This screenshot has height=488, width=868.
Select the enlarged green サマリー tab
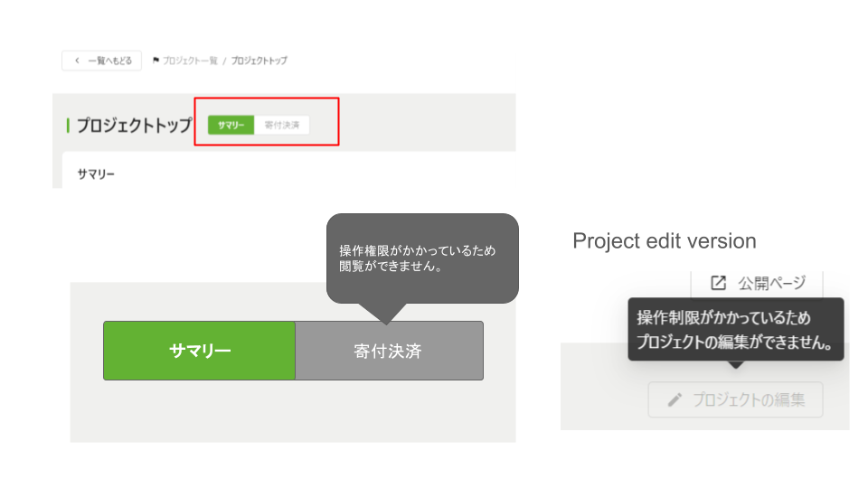click(200, 351)
